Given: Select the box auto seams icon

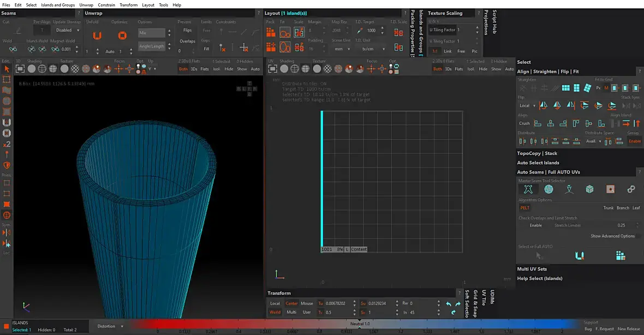Looking at the screenshot, I should click(589, 189).
